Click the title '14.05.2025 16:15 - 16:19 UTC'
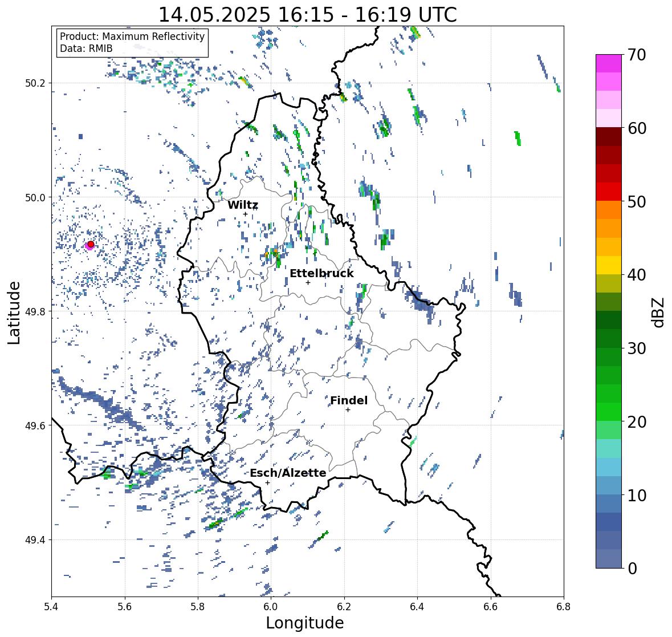The width and height of the screenshot is (672, 637). 307,15
